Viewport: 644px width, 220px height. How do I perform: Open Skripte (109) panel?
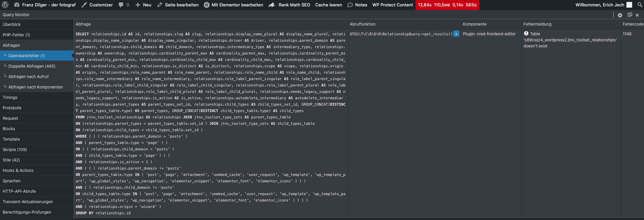pos(37,149)
